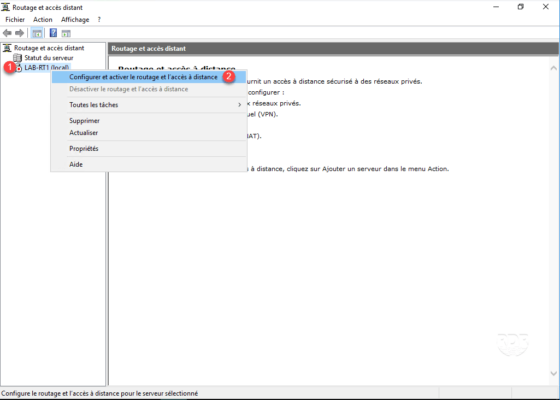The image size is (560, 400).
Task: Select Actualiser in the context menu
Action: [x=149, y=132]
